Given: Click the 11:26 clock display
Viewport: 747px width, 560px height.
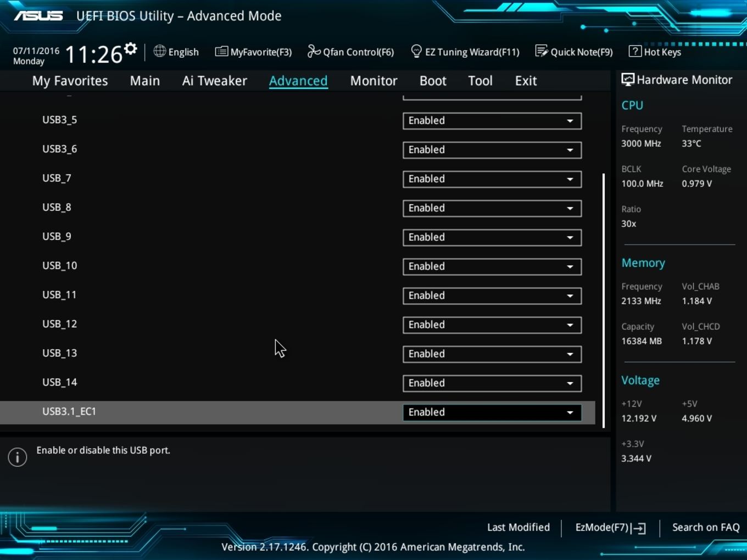Looking at the screenshot, I should [x=94, y=54].
